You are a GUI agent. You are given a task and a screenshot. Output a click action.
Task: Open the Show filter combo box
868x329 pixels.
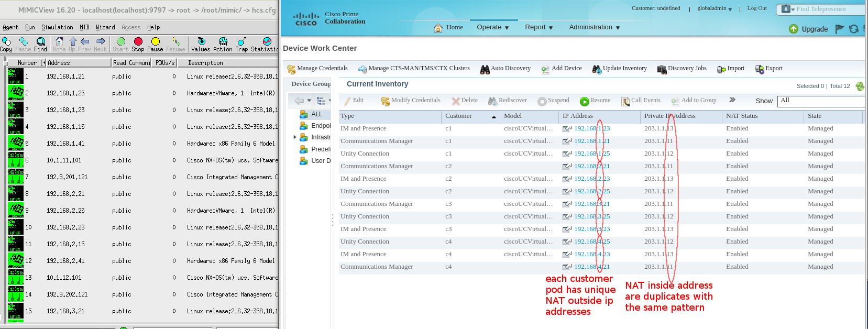tap(821, 101)
